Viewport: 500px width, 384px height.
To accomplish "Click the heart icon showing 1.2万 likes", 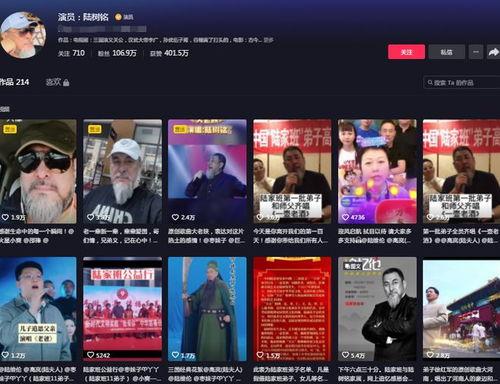I will pyautogui.click(x=5, y=355).
